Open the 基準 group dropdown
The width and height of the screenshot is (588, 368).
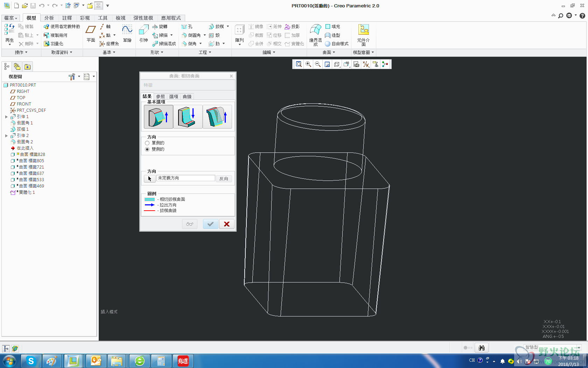point(109,52)
